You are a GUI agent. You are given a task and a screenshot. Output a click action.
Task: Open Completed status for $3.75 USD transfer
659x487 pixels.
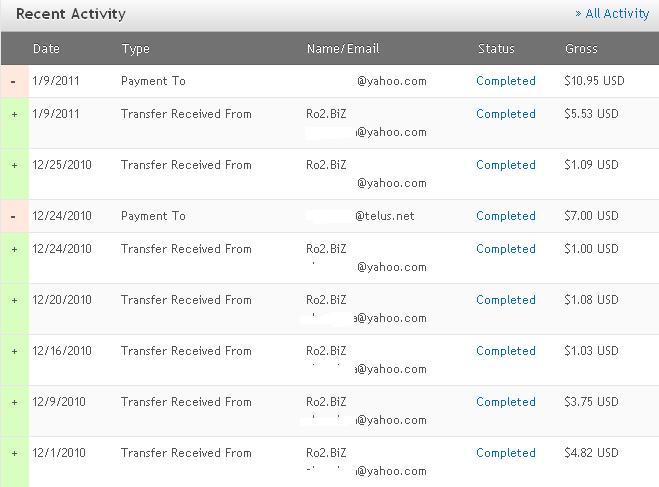(505, 402)
